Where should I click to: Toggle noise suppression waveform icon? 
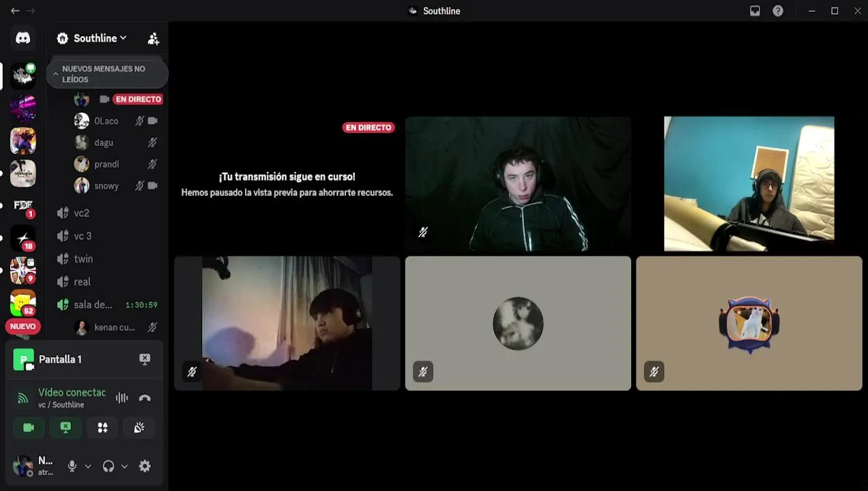tap(122, 398)
